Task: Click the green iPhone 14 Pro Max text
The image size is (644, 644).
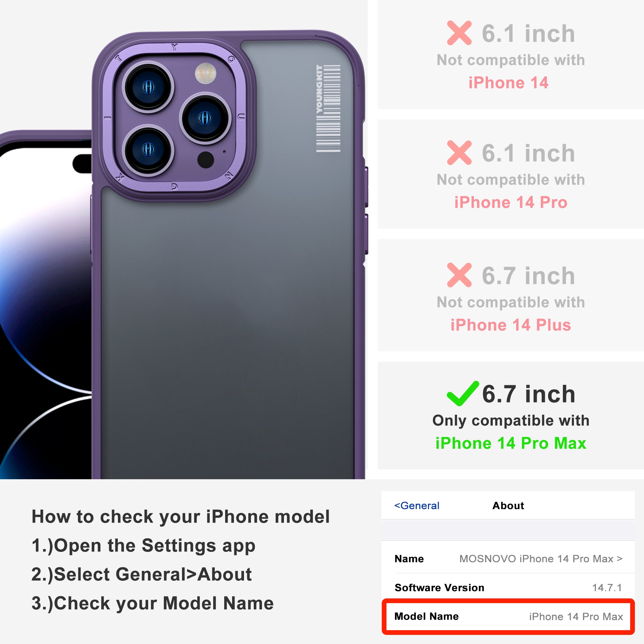Action: pyautogui.click(x=511, y=443)
